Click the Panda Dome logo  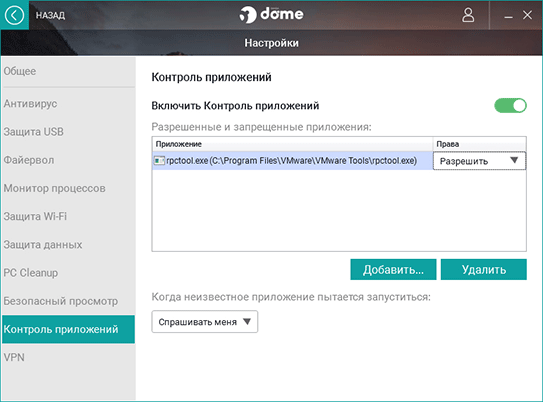pos(271,15)
